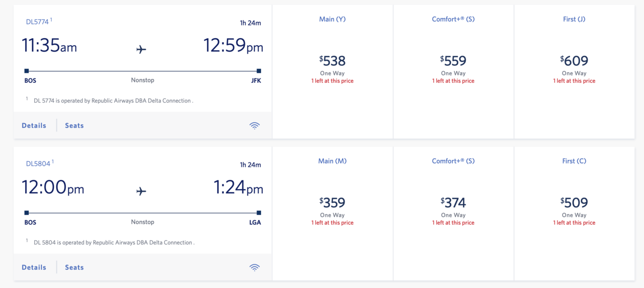Image resolution: width=644 pixels, height=288 pixels.
Task: Click Wi-Fi icon on DL5804 flight
Action: tap(255, 267)
